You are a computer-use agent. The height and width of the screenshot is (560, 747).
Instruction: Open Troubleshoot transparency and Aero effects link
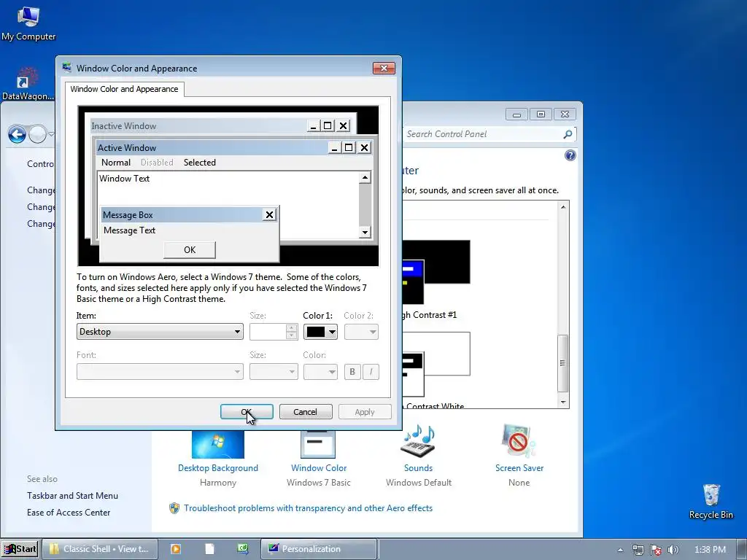pos(308,508)
